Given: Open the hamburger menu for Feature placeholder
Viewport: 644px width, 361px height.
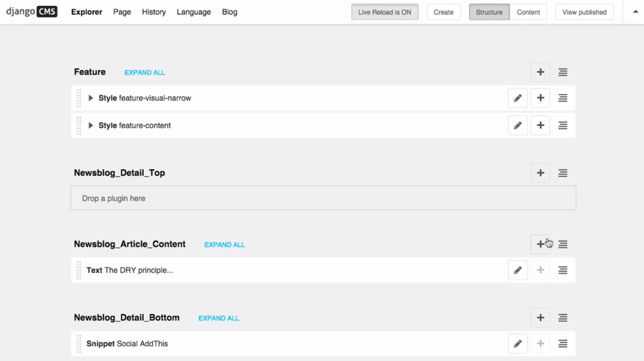Looking at the screenshot, I should click(x=563, y=73).
